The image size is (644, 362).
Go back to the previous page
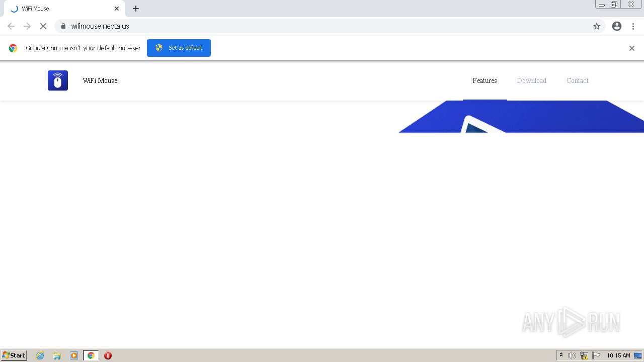11,26
